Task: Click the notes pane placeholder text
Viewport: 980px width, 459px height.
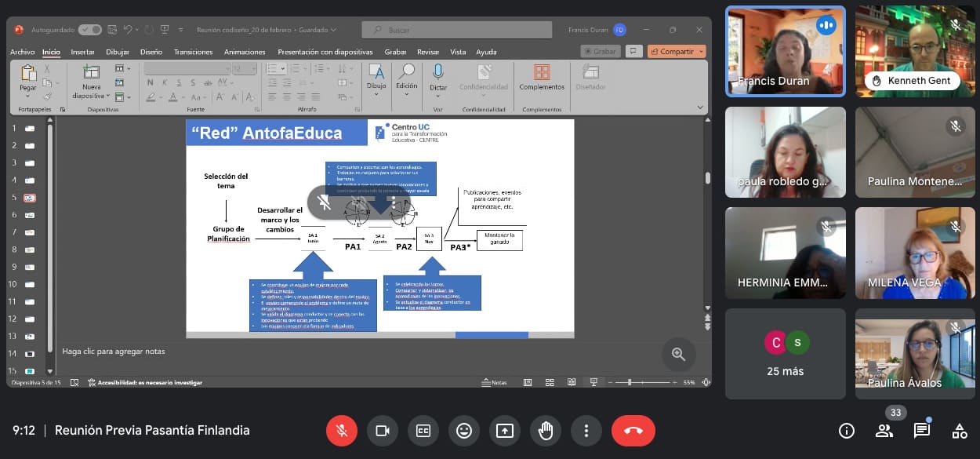Action: pyautogui.click(x=113, y=352)
